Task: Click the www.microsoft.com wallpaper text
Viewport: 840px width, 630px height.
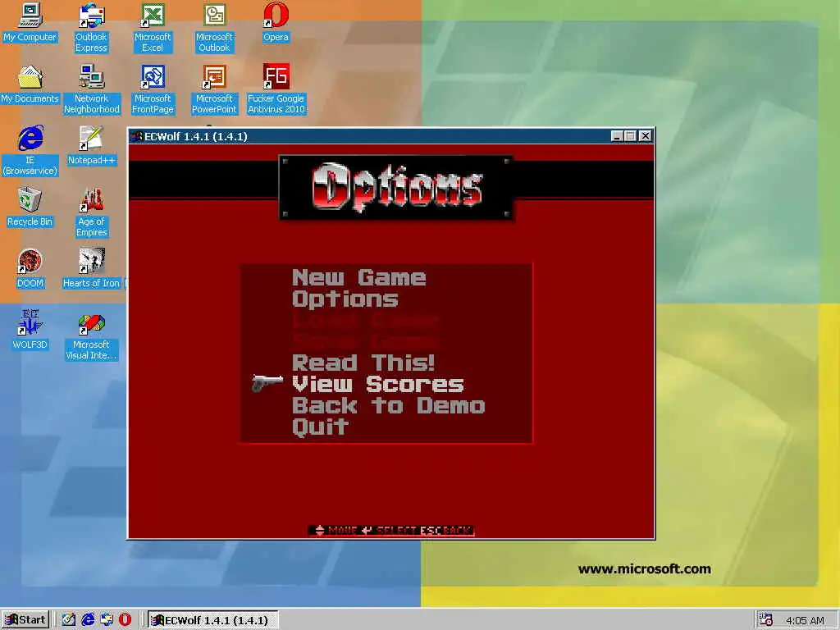Action: tap(645, 569)
